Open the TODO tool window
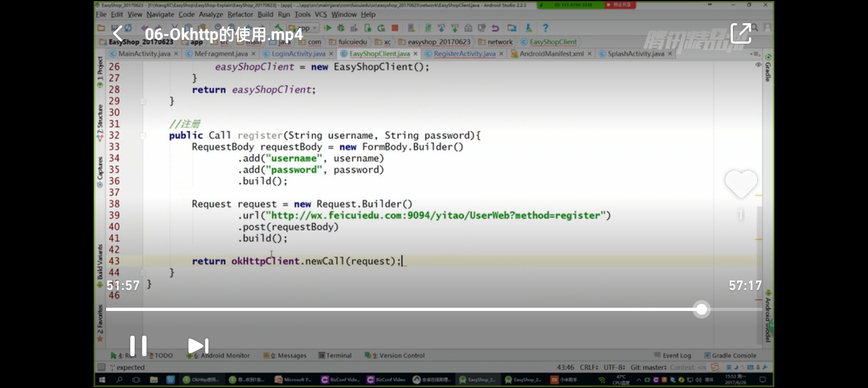Image resolution: width=868 pixels, height=388 pixels. pyautogui.click(x=161, y=356)
